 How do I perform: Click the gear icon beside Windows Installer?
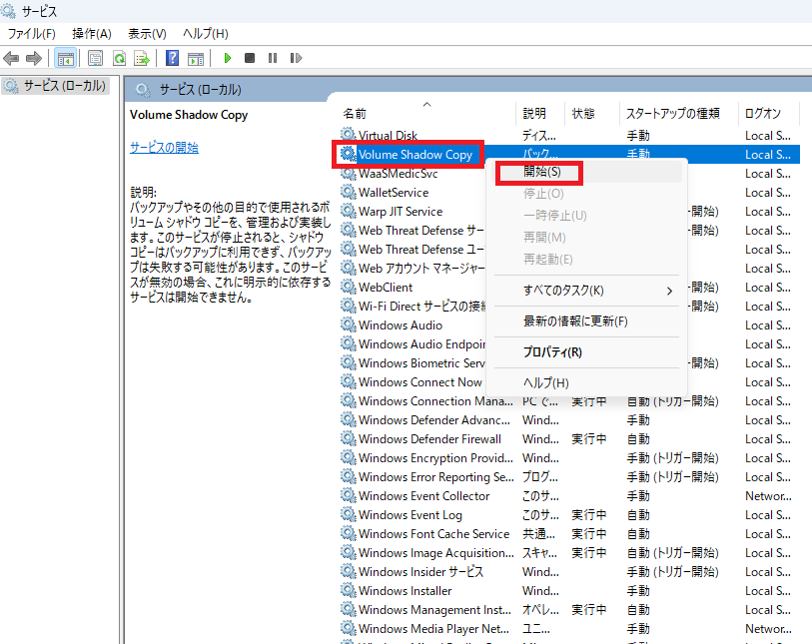click(348, 590)
